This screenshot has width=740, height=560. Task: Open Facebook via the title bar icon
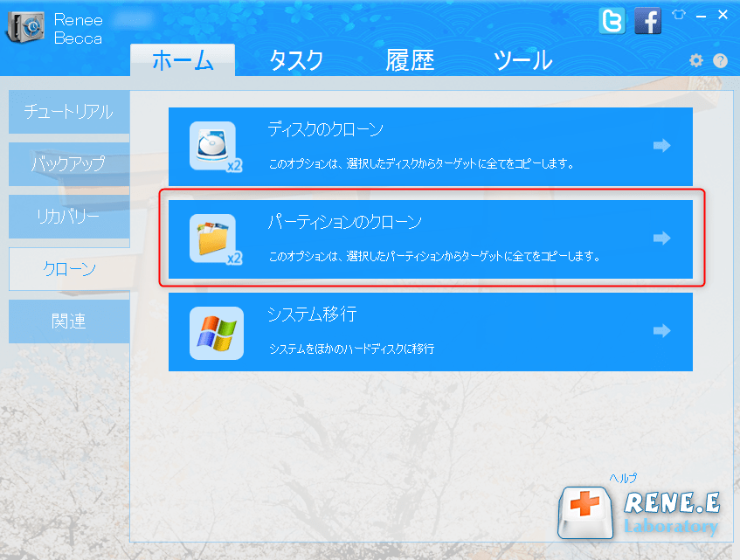click(647, 21)
